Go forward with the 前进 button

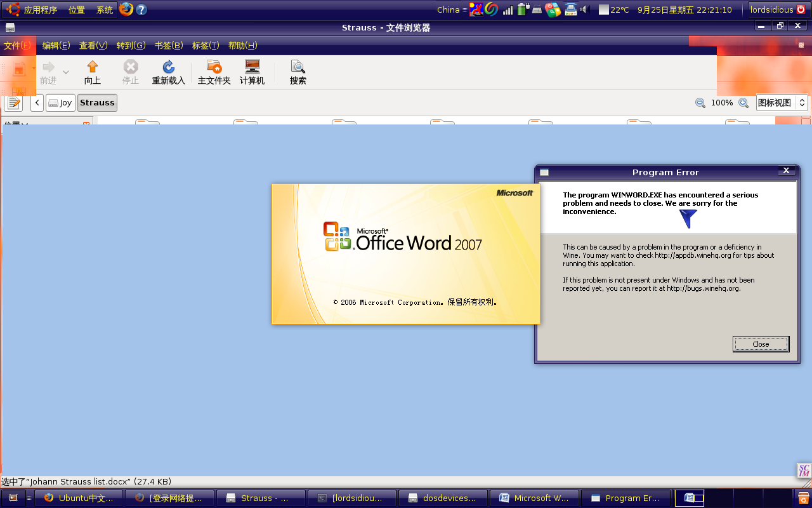pos(48,72)
